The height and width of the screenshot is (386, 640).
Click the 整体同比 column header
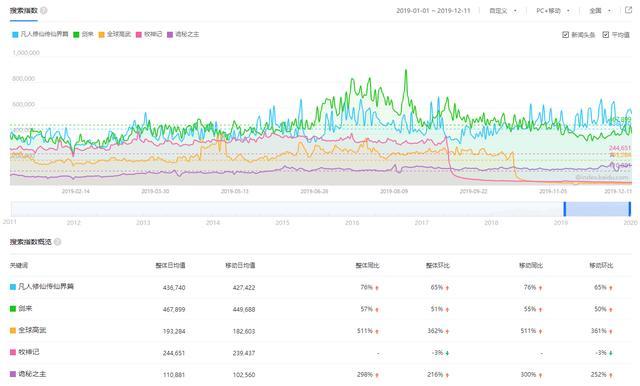[367, 265]
